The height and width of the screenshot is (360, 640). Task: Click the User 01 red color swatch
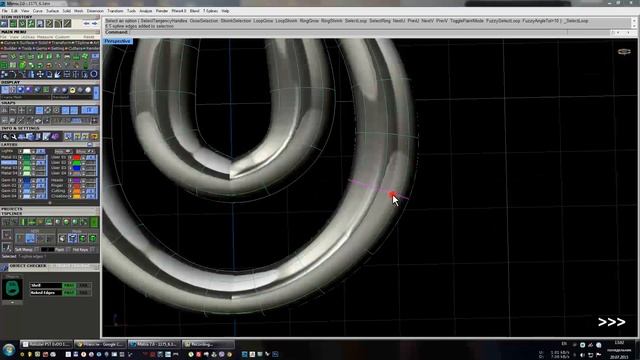click(x=77, y=157)
